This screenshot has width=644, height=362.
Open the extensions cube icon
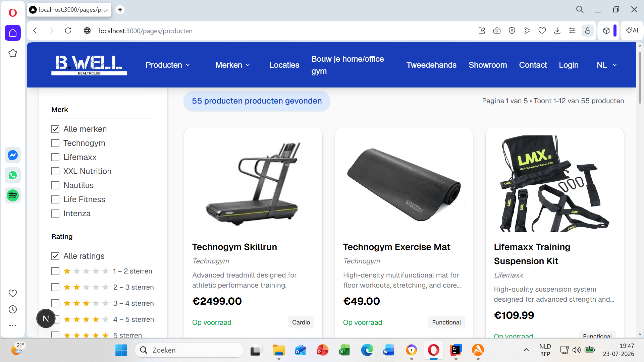[606, 31]
